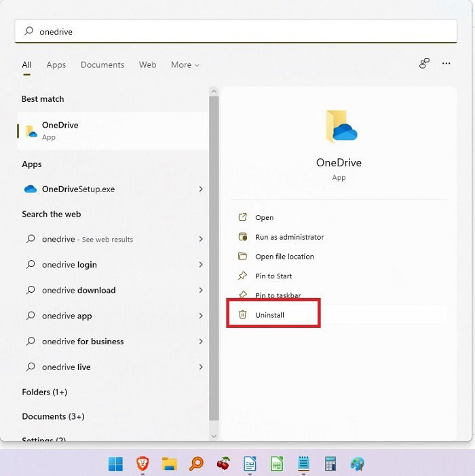Click the results scrollbar up arrow
The image size is (475, 476).
pos(214,92)
